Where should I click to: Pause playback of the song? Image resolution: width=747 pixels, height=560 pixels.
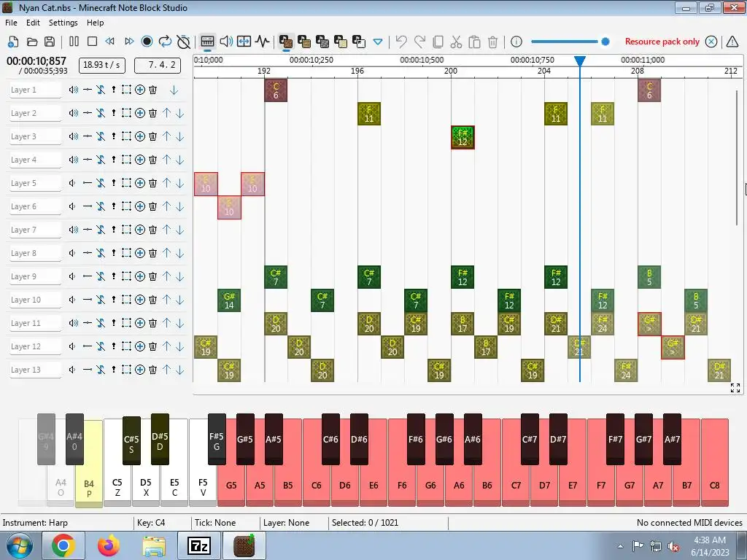[74, 42]
